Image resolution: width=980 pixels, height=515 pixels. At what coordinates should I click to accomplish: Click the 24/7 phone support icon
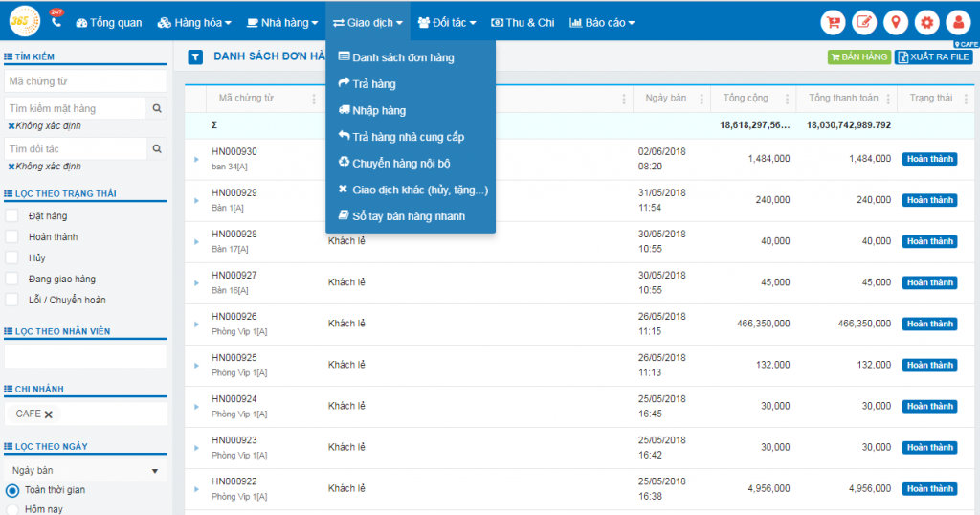click(x=56, y=20)
